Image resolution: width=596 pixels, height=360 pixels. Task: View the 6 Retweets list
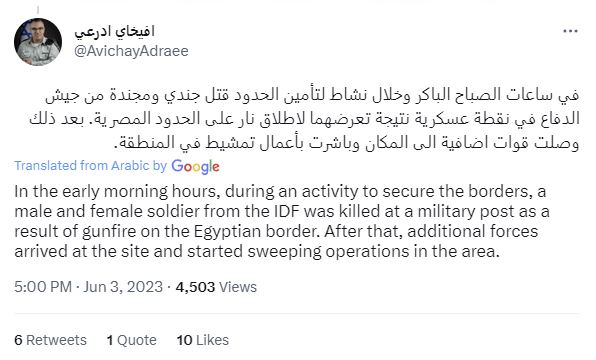(50, 340)
